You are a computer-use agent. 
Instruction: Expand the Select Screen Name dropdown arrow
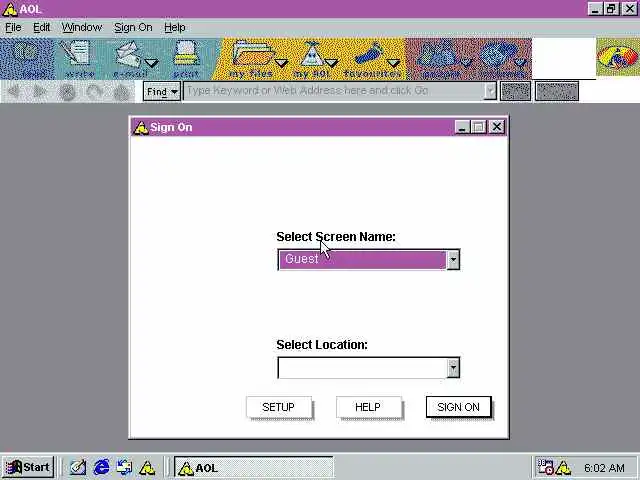(453, 260)
